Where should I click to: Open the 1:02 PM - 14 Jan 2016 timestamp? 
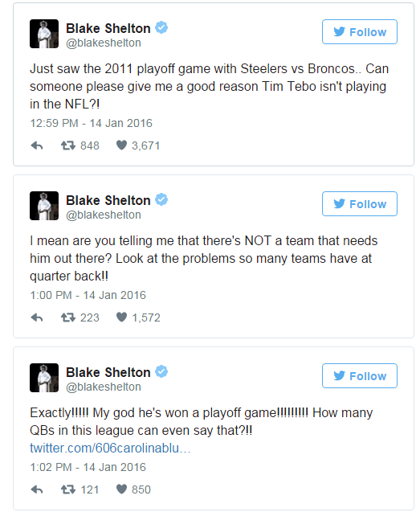click(88, 467)
